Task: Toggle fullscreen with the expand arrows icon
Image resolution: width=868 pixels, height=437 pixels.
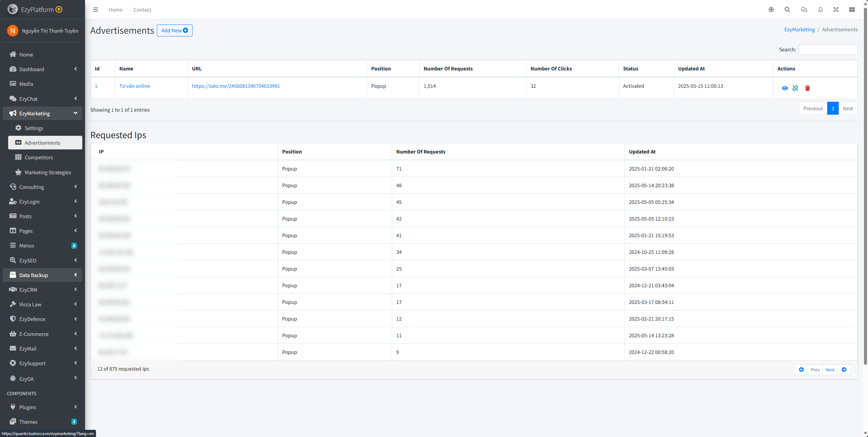Action: pyautogui.click(x=836, y=10)
